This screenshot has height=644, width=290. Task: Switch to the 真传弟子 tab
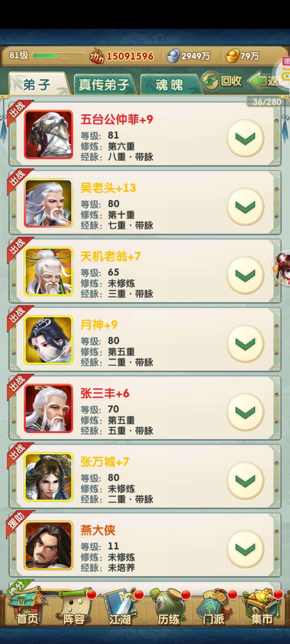click(x=104, y=84)
